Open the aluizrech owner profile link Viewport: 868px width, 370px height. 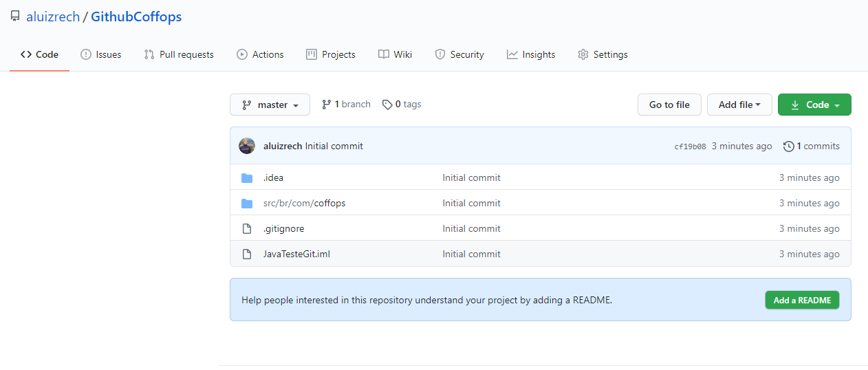[x=53, y=17]
